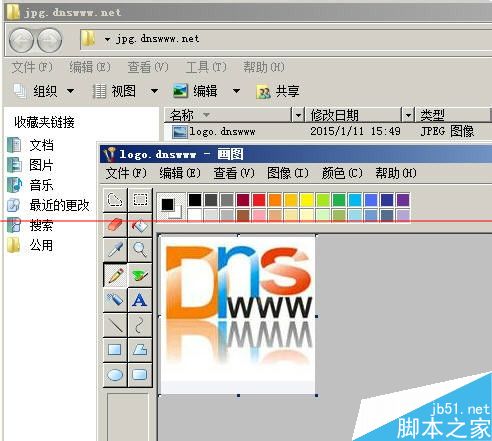The image size is (492, 441).
Task: Pick the yellow color swatch
Action: tap(307, 200)
